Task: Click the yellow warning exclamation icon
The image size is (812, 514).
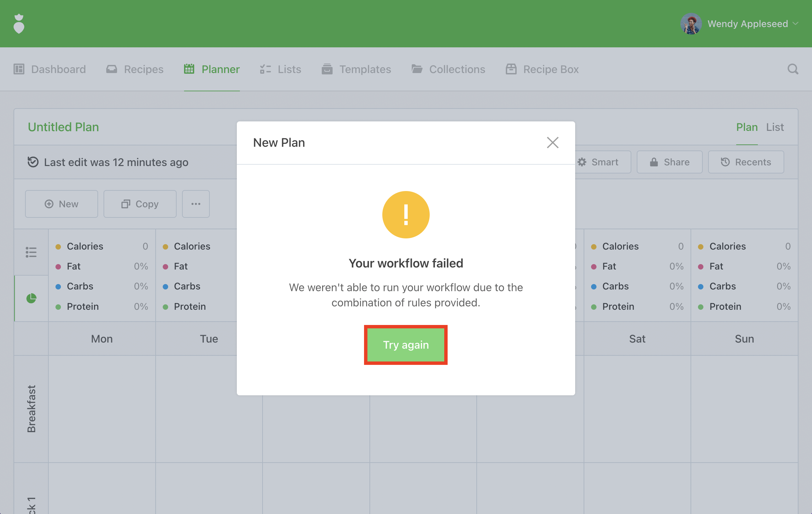Action: pos(406,215)
